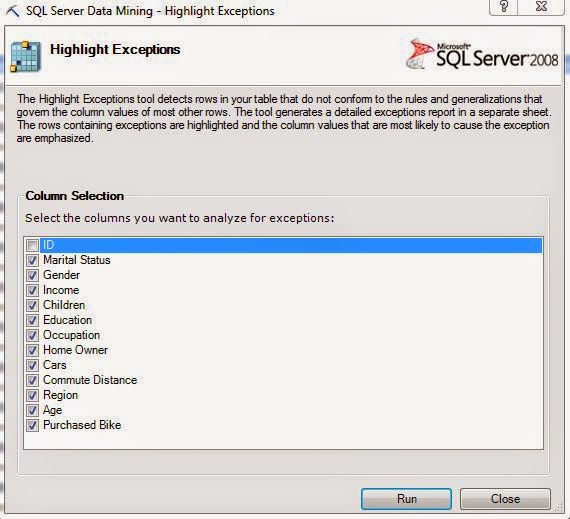
Task: Deselect the Occupation column checkbox
Action: pos(32,335)
